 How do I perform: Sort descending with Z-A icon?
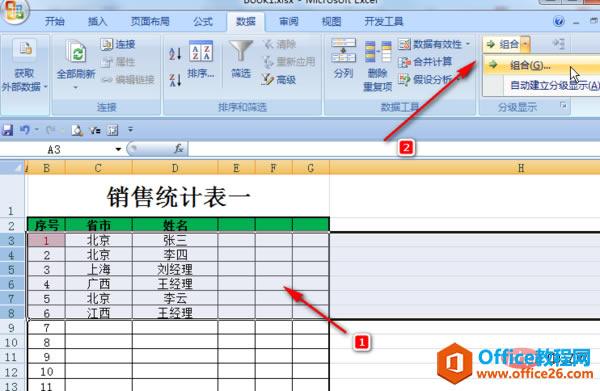coord(175,80)
